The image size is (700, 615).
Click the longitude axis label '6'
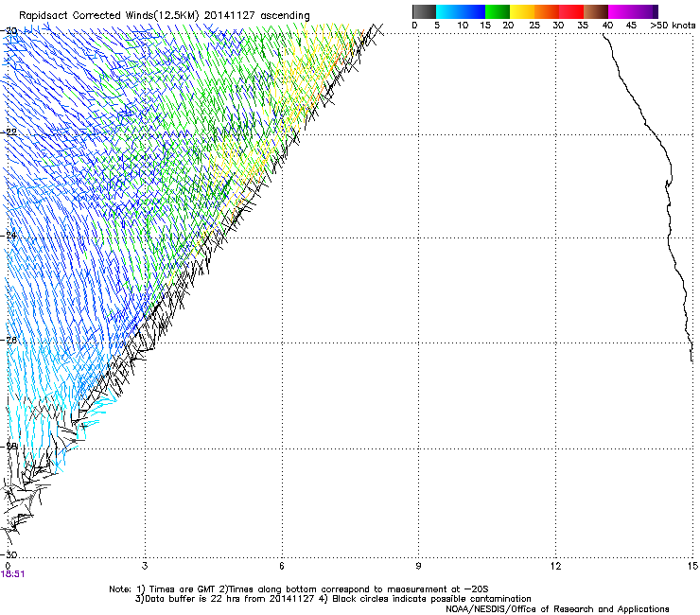282,566
